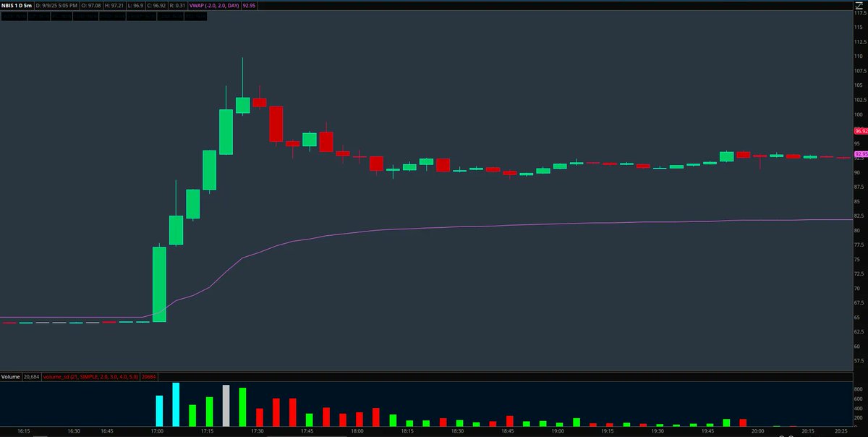Click the volume value 20,684
This screenshot has height=437, width=868.
[32, 377]
